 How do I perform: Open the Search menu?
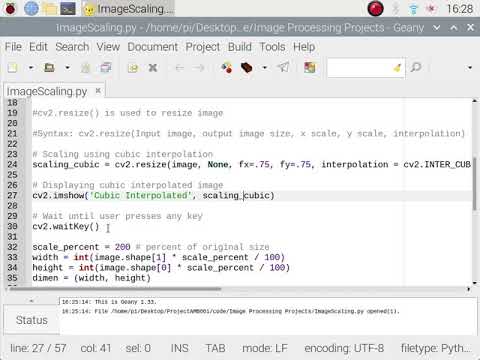[72, 47]
